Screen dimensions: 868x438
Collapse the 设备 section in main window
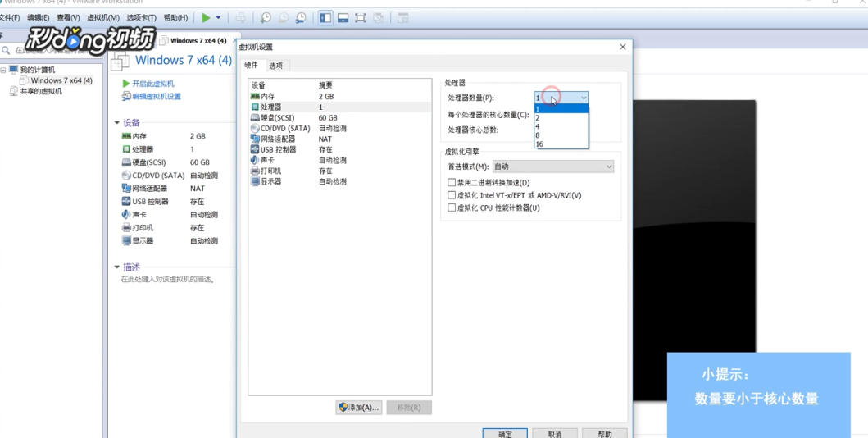coord(117,123)
